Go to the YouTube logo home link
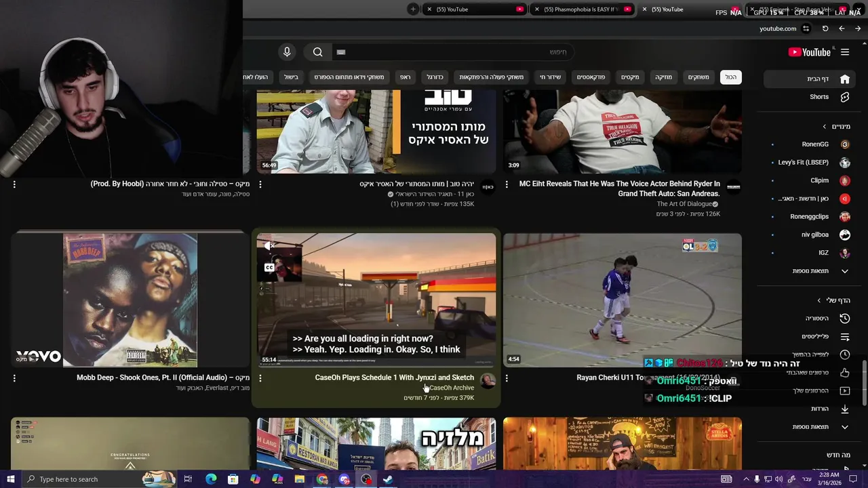 pos(810,52)
